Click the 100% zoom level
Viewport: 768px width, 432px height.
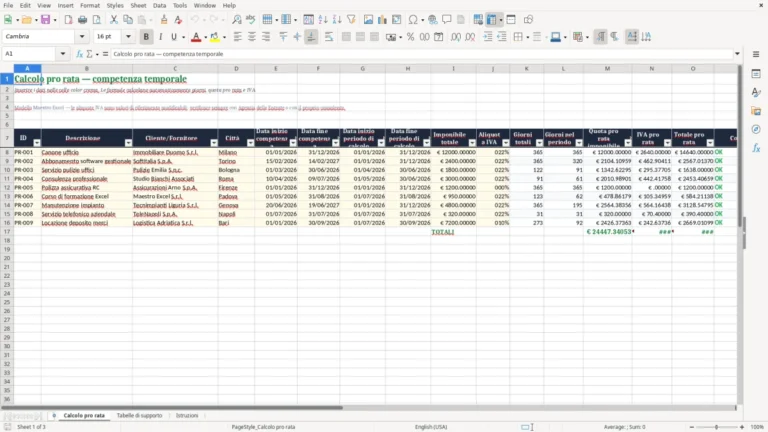(757, 427)
